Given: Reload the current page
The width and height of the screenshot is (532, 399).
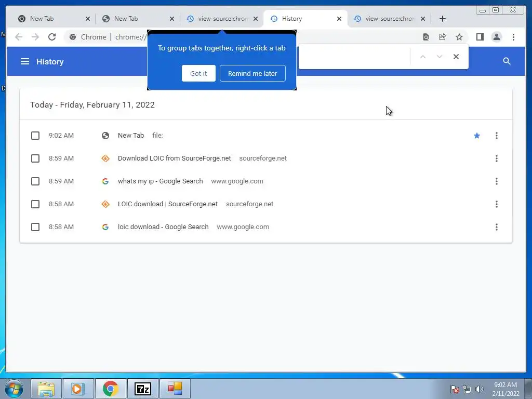Looking at the screenshot, I should (52, 37).
